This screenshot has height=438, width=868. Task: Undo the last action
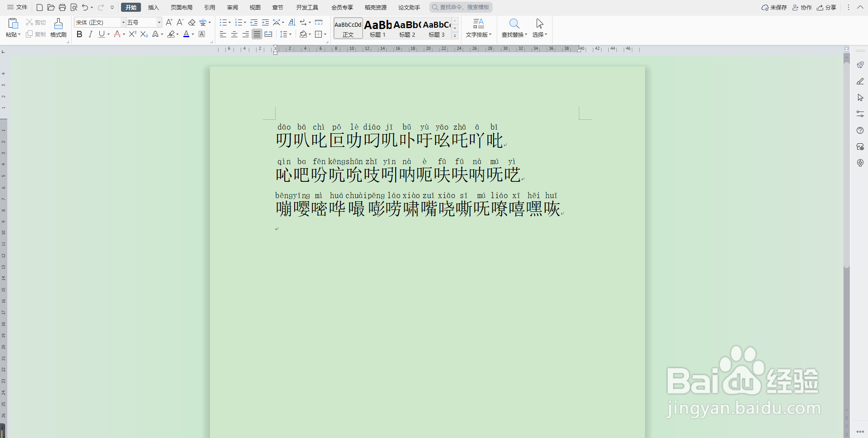pos(85,7)
